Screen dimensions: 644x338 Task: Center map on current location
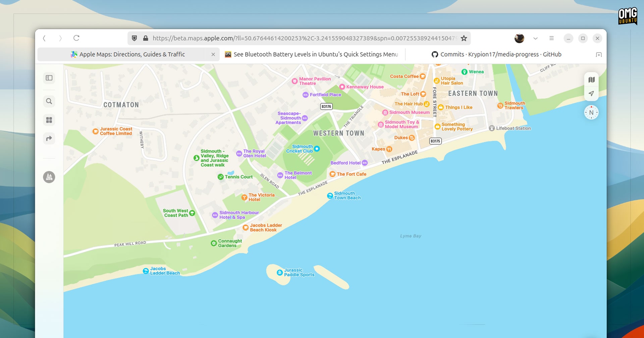click(x=591, y=94)
